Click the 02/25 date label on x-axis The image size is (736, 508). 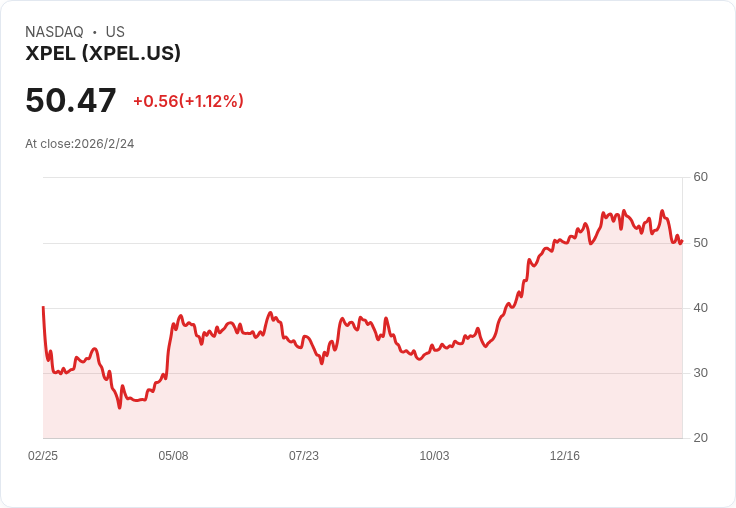43,455
